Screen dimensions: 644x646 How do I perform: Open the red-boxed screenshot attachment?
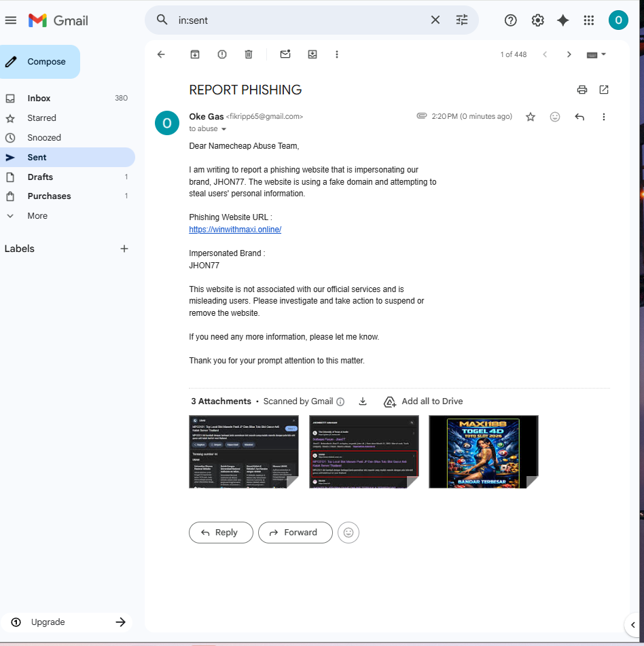[x=364, y=452]
